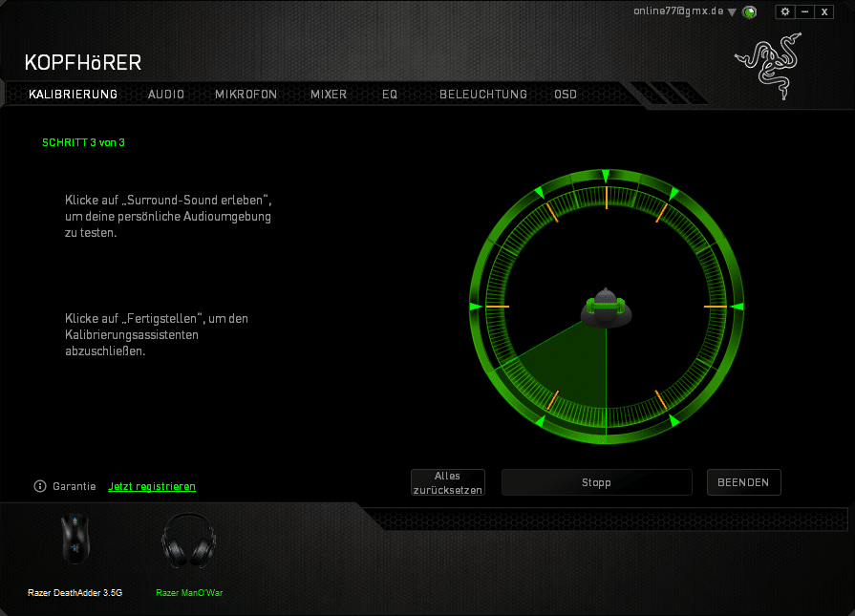This screenshot has width=855, height=616.
Task: Select the Razer ManO'War headset icon
Action: pyautogui.click(x=188, y=541)
